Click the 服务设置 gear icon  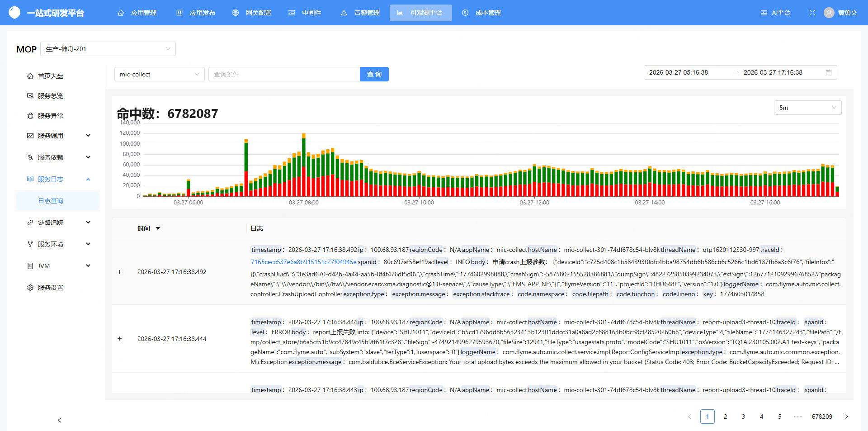point(30,288)
